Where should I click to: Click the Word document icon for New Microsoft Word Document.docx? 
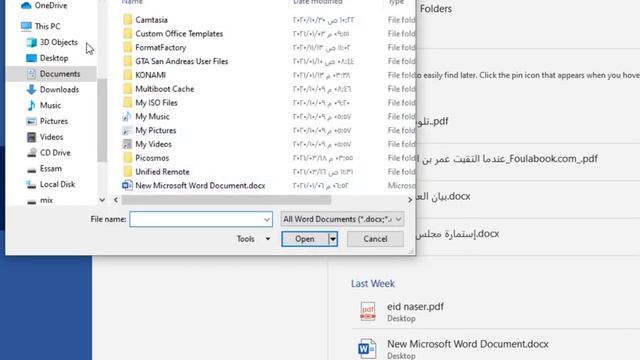[127, 185]
